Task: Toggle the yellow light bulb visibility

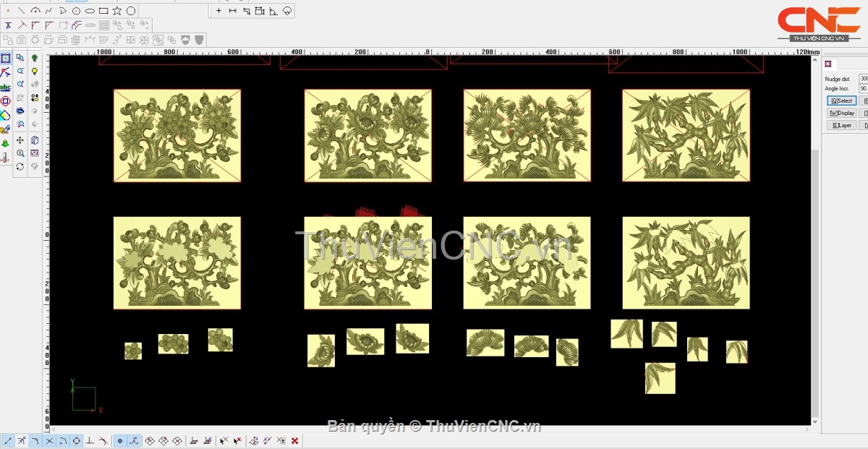Action: [35, 72]
